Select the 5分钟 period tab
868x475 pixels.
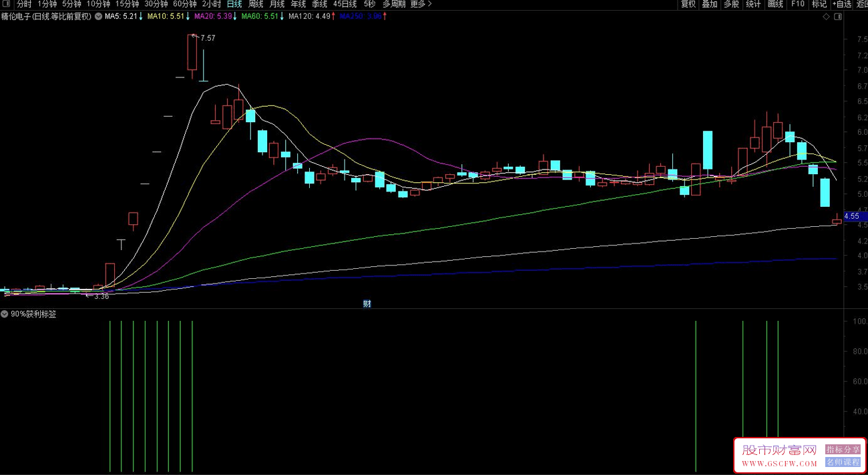(x=72, y=4)
